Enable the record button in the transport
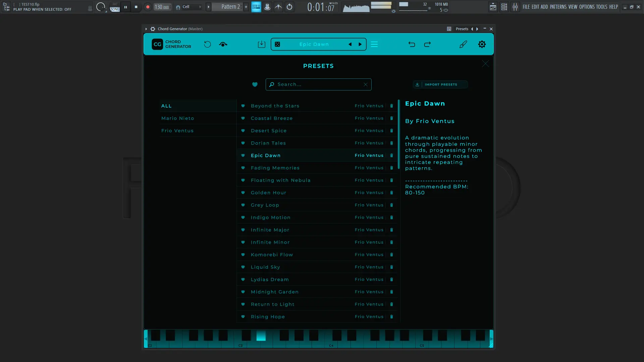The width and height of the screenshot is (644, 362). (x=148, y=7)
